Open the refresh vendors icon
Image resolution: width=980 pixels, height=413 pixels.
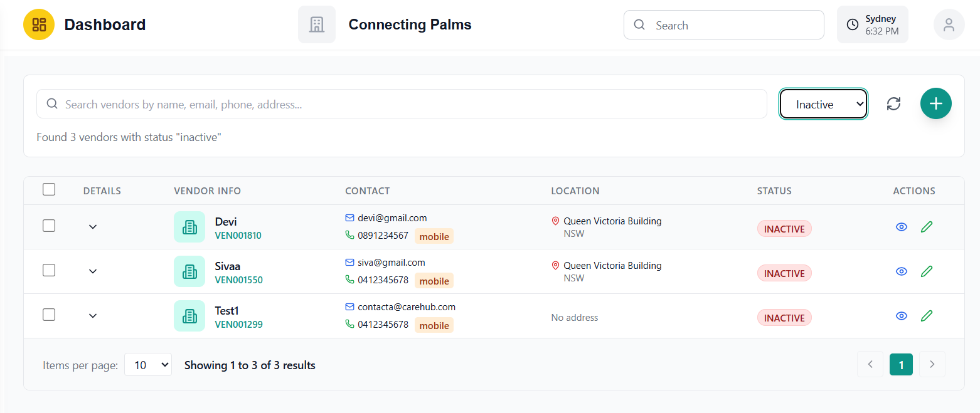893,103
